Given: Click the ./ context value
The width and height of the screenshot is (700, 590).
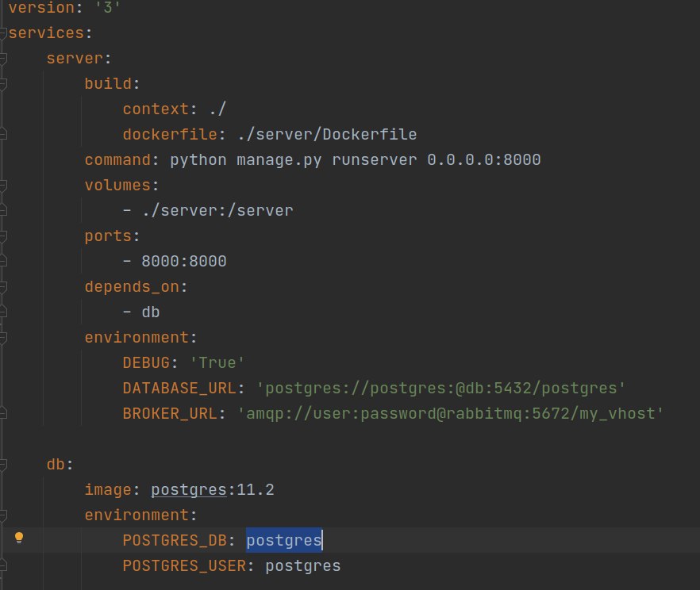Looking at the screenshot, I should [217, 109].
